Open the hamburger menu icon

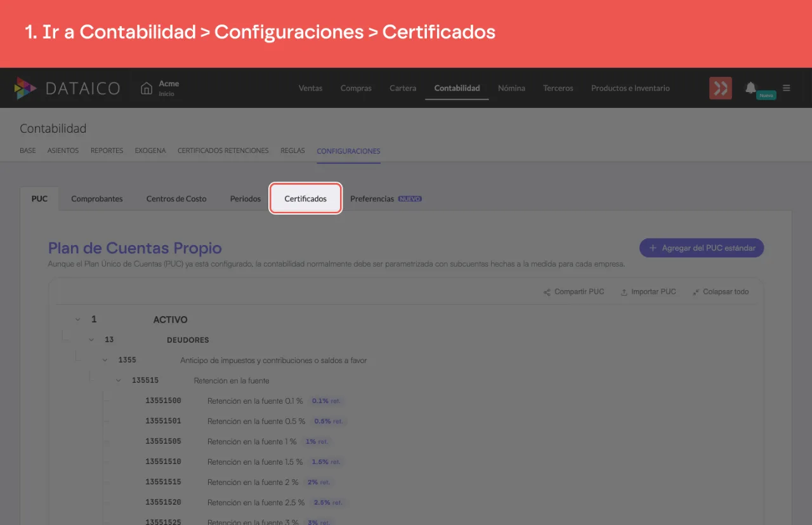coord(787,88)
